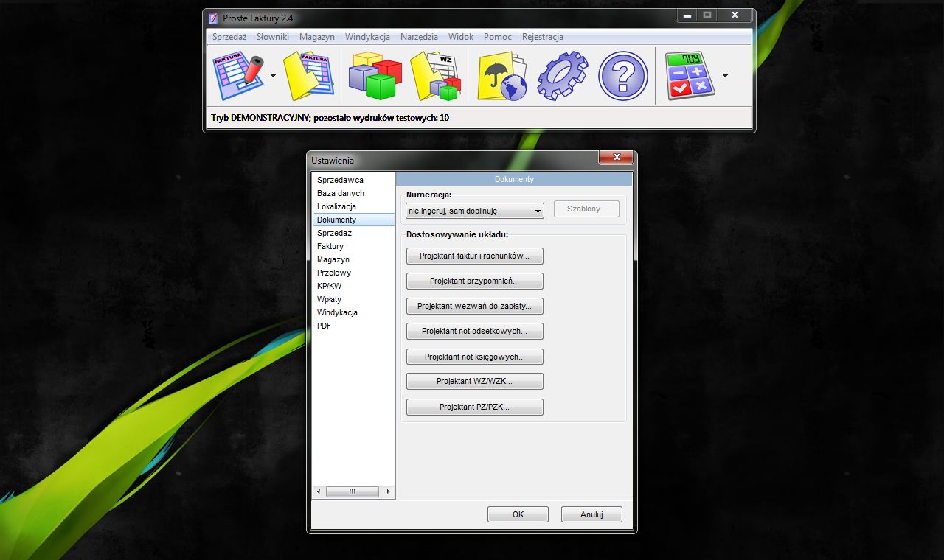Open the WZ documents folder icon
Image resolution: width=944 pixels, height=560 pixels.
pyautogui.click(x=436, y=76)
